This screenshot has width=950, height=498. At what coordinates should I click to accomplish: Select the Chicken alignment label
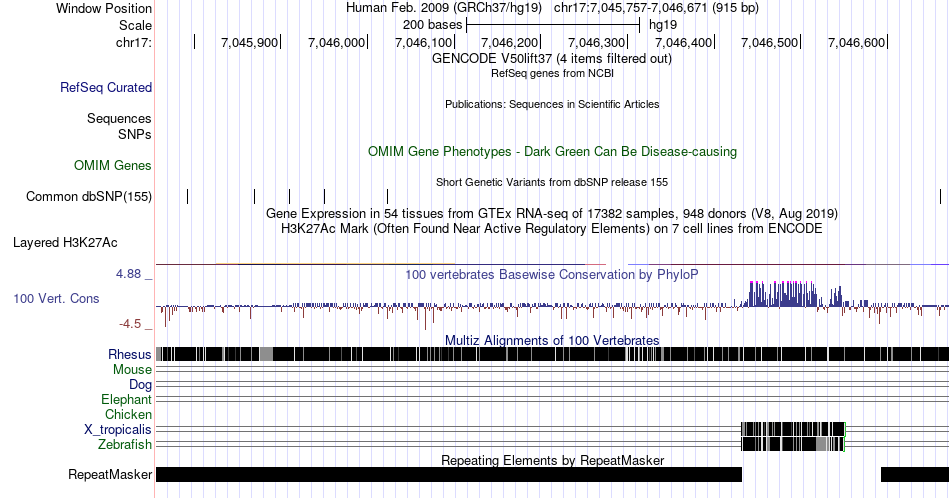click(128, 414)
